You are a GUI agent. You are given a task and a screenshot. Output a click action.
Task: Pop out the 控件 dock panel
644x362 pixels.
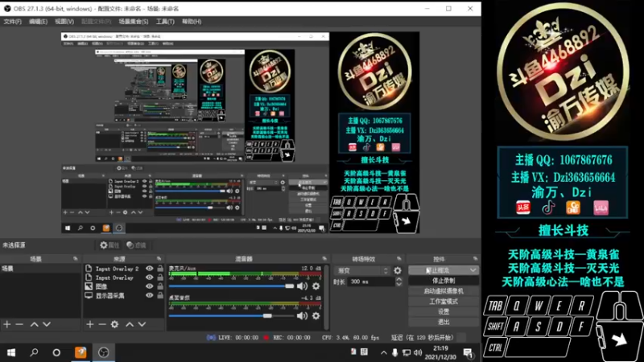point(475,258)
